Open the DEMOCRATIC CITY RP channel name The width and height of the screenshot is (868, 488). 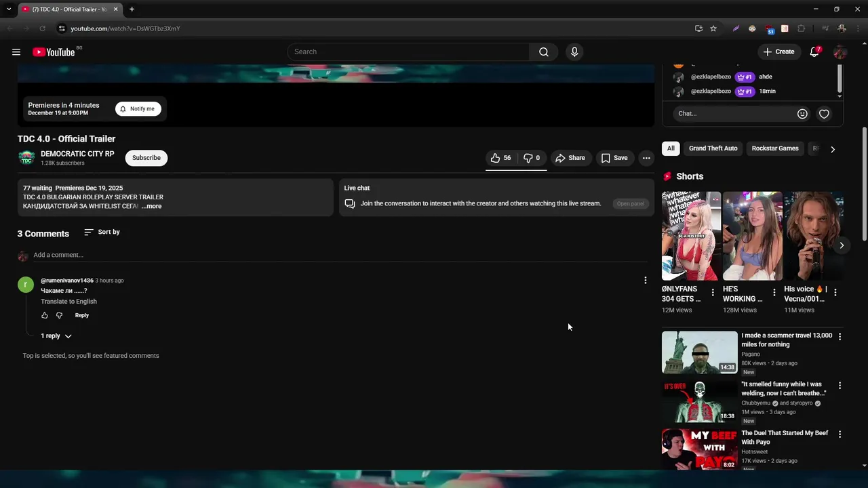tap(77, 154)
